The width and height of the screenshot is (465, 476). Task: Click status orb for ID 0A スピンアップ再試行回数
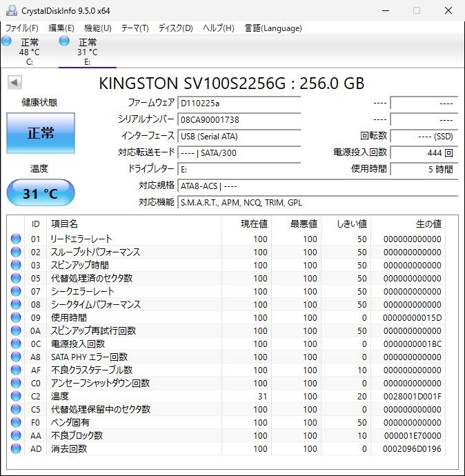click(x=16, y=330)
